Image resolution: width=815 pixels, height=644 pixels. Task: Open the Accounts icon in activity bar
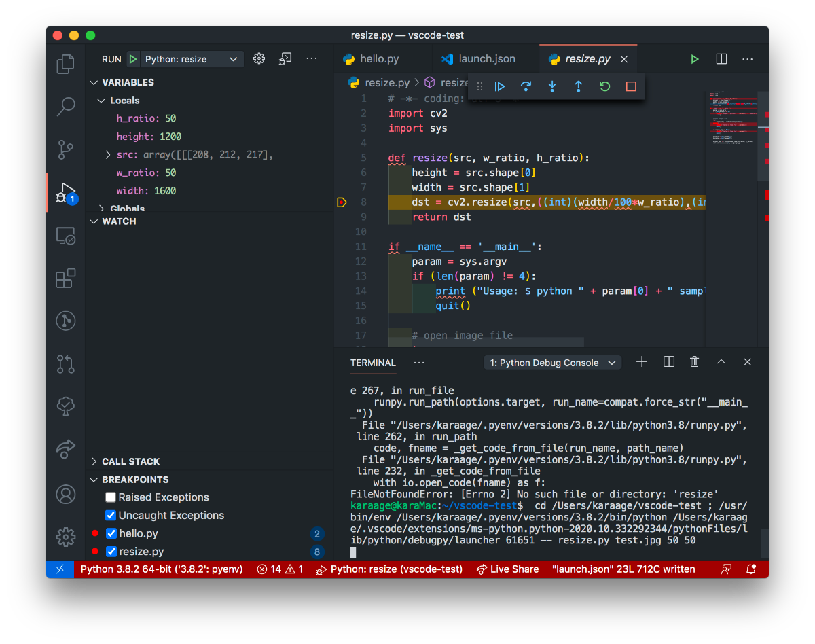coord(65,494)
